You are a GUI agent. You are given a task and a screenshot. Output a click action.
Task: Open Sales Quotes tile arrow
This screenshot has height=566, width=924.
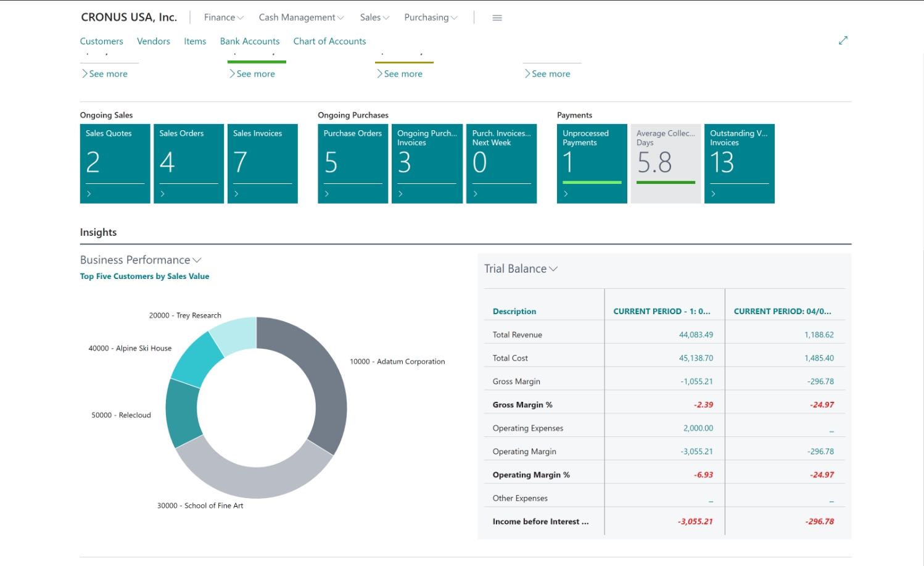click(89, 194)
